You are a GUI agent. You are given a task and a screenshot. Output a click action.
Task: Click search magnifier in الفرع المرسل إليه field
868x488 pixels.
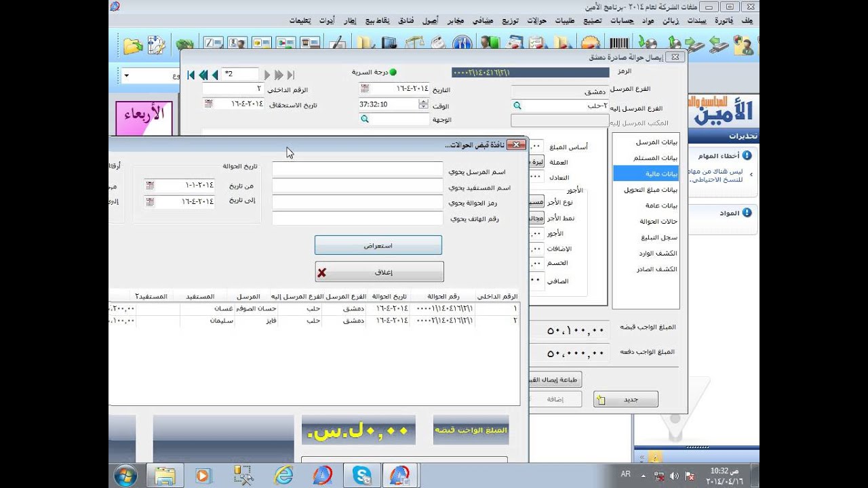(517, 106)
